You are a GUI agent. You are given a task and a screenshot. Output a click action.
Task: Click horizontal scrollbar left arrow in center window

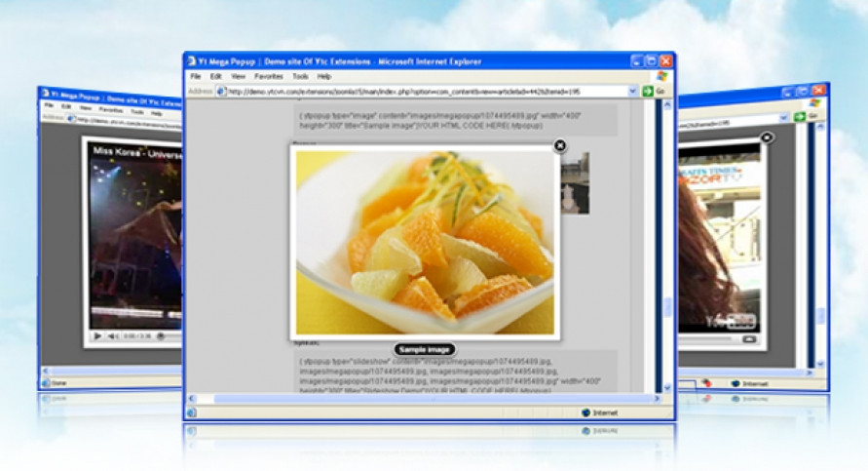(192, 399)
